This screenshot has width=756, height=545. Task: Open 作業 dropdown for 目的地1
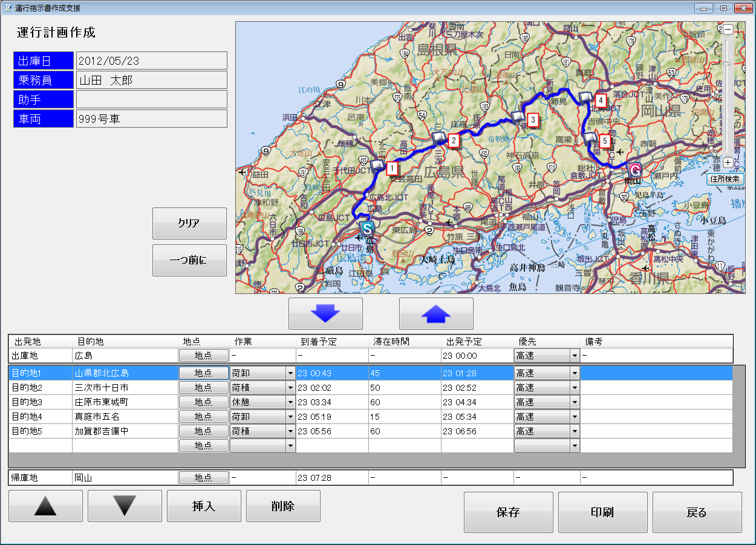click(290, 373)
